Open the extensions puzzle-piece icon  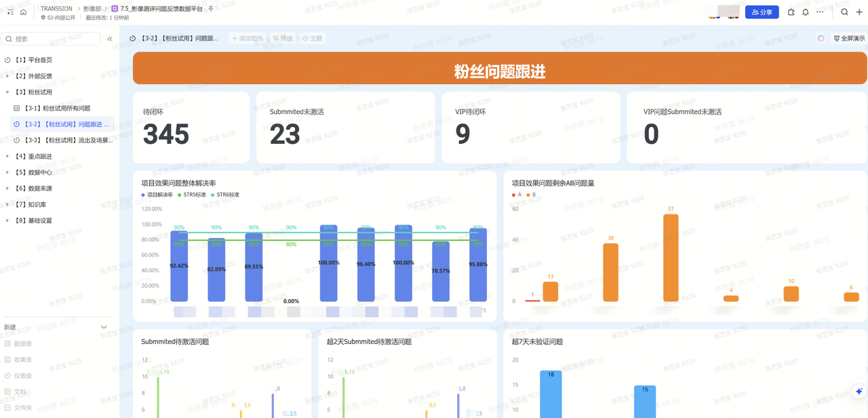click(x=791, y=12)
